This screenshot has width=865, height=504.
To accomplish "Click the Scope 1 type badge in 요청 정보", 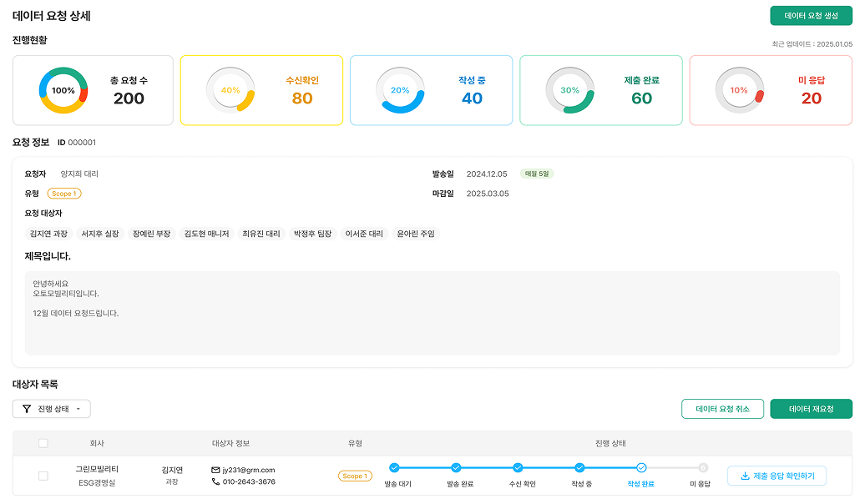I will click(64, 194).
